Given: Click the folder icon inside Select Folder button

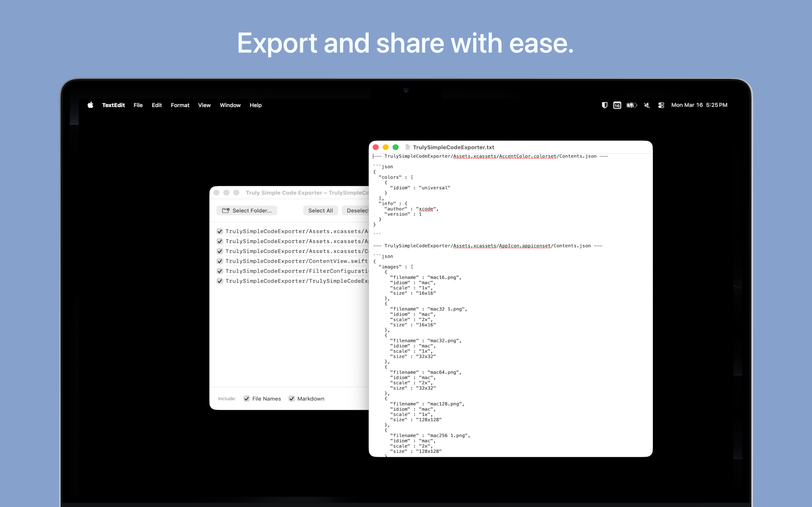Looking at the screenshot, I should [226, 210].
